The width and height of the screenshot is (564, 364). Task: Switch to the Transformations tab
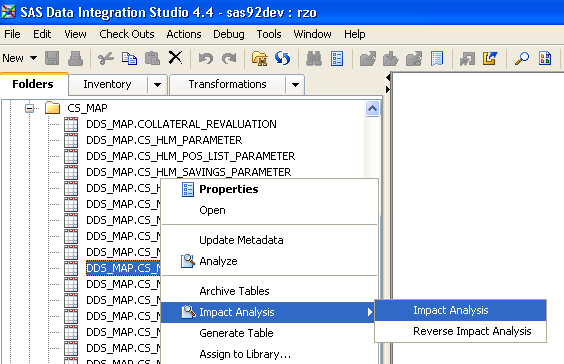coord(228,85)
